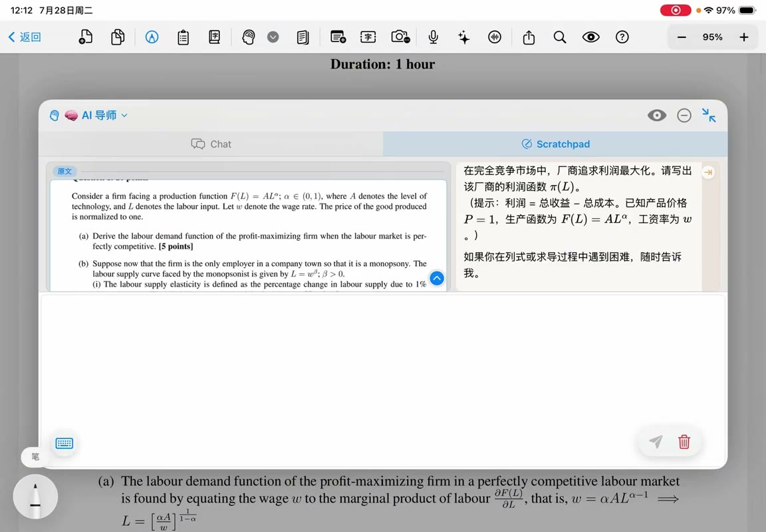The image size is (766, 532).
Task: Tap the add text card icon
Action: pyautogui.click(x=338, y=37)
